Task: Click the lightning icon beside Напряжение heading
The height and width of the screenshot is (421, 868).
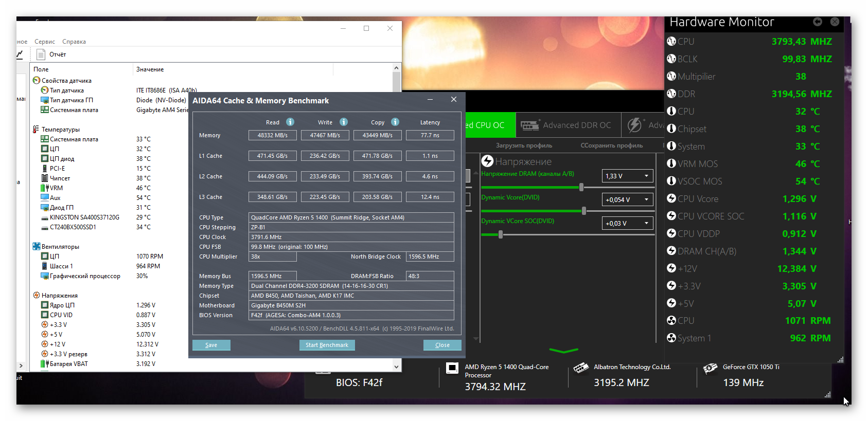Action: pyautogui.click(x=487, y=161)
